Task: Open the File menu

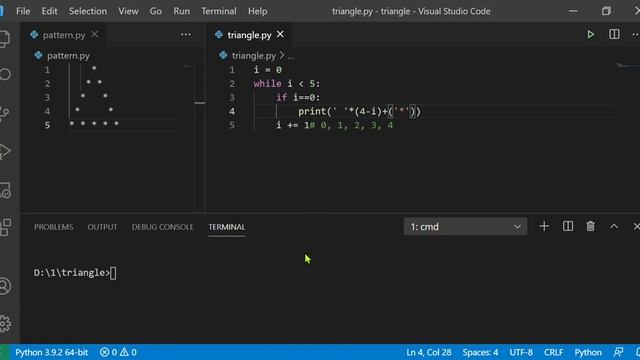Action: point(23,11)
